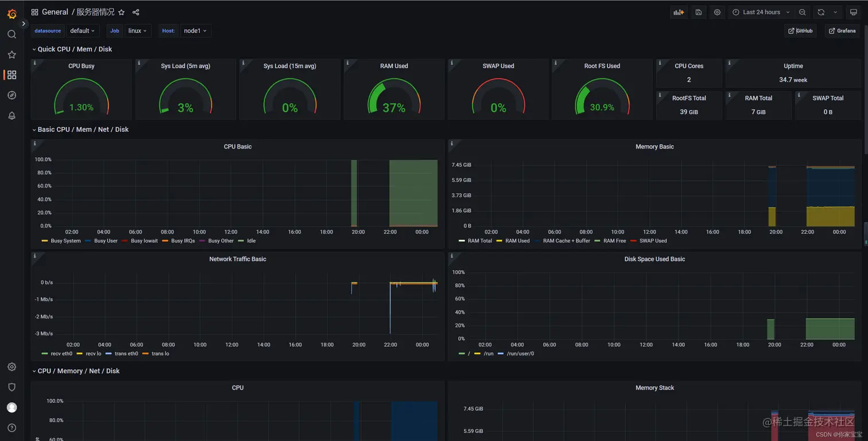Go to General folder breadcrumb

55,12
